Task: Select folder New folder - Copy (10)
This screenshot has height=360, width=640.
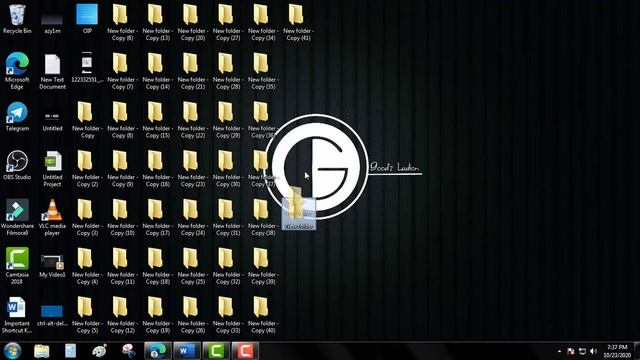Action: pos(122,217)
